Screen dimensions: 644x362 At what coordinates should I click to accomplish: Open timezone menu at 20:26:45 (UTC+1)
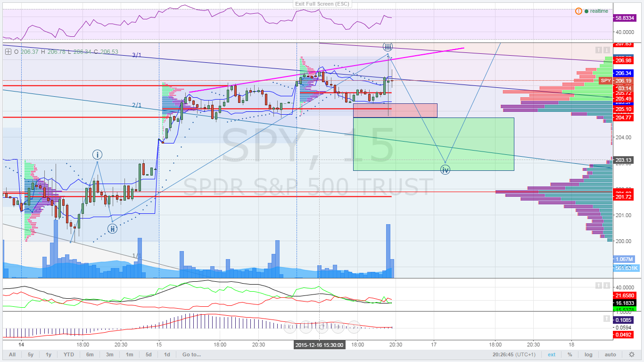(x=514, y=354)
